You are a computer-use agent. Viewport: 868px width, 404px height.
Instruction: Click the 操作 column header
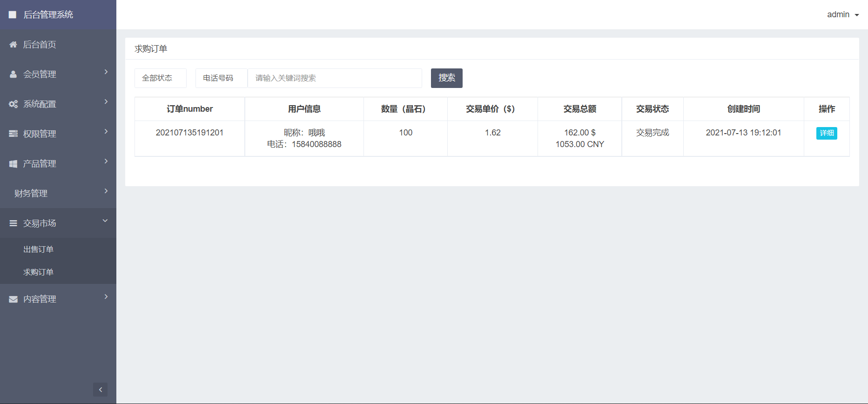[x=827, y=109]
